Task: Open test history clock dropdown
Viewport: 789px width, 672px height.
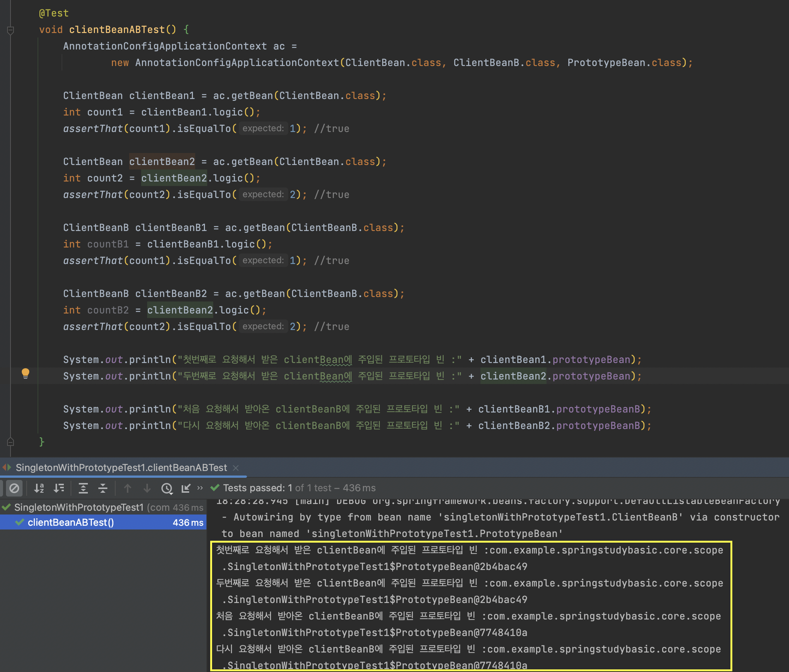Action: [x=167, y=488]
